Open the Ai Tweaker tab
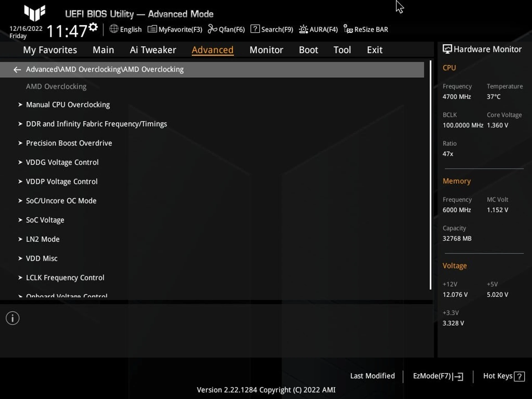Image resolution: width=532 pixels, height=399 pixels. click(153, 50)
